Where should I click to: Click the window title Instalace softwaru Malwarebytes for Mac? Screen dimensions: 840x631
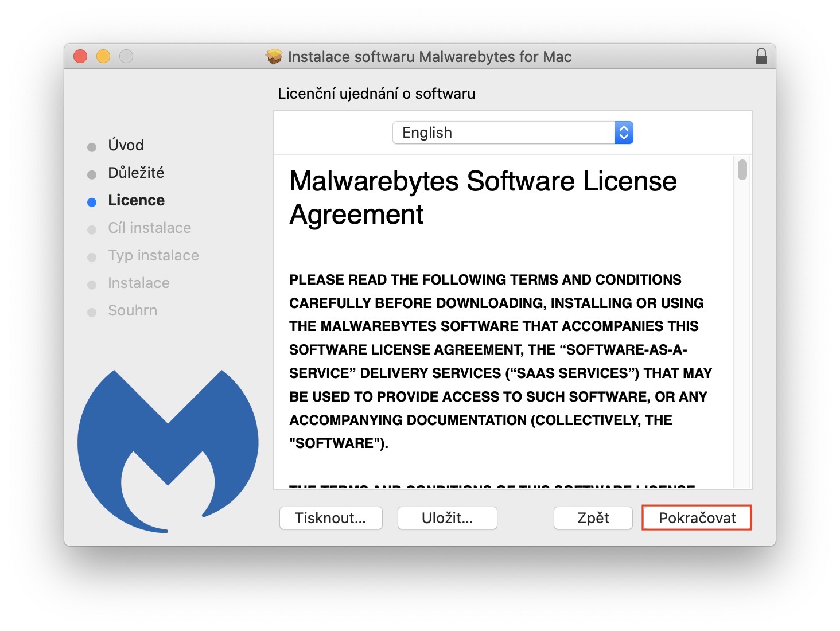click(x=430, y=57)
